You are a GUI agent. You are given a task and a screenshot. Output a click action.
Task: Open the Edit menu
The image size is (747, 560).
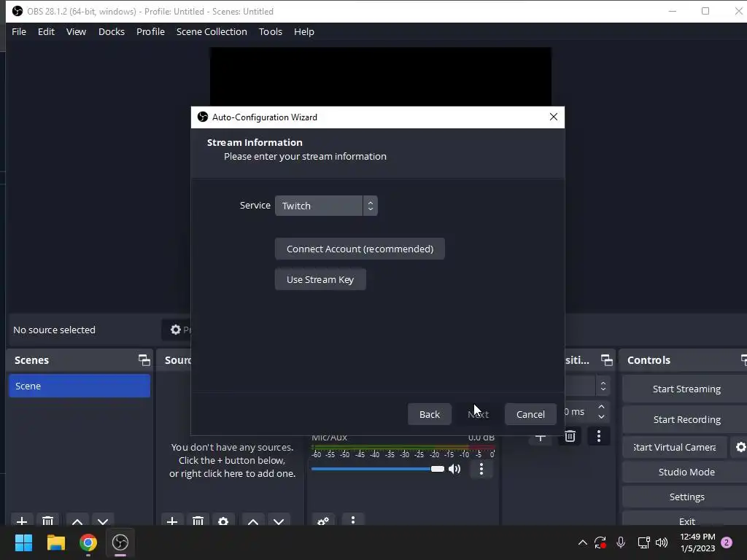tap(46, 31)
